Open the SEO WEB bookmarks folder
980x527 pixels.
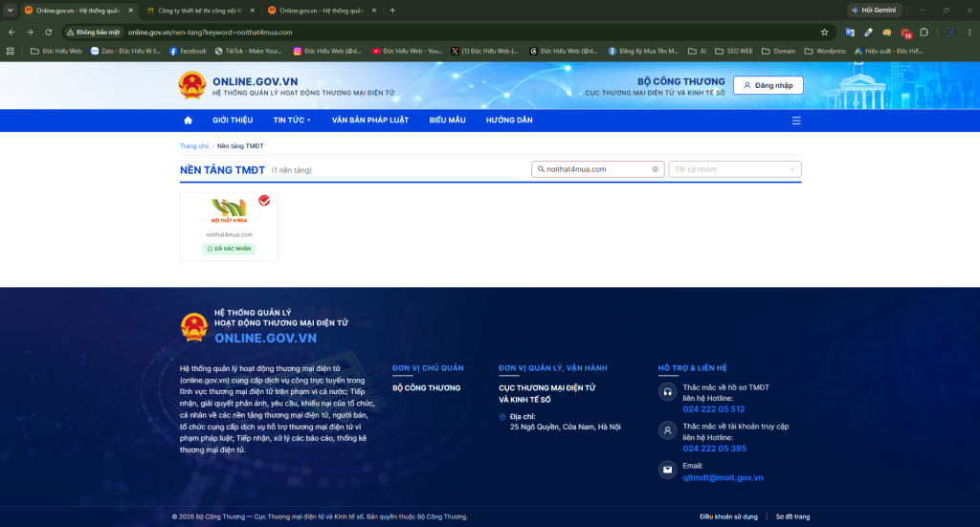pos(734,52)
